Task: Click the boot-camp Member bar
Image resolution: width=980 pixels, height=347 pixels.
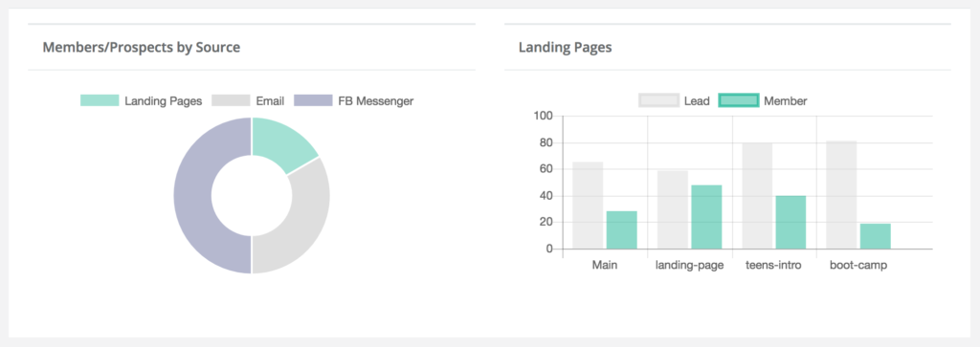Action: click(876, 236)
